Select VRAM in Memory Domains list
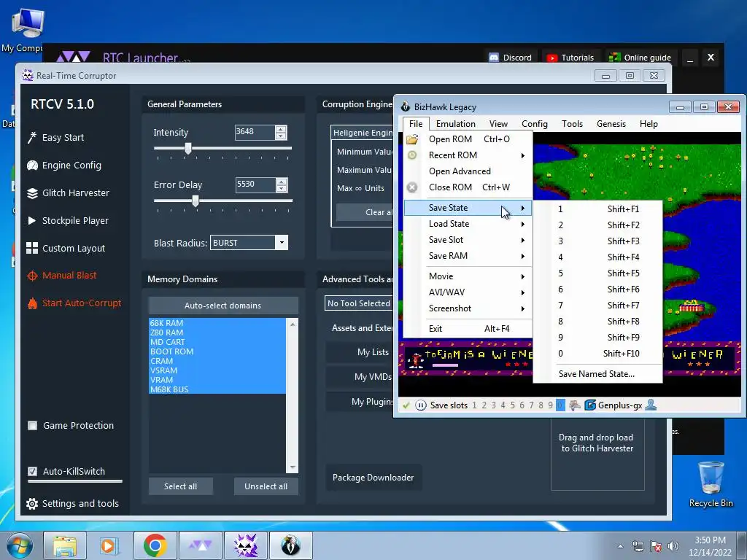This screenshot has height=560, width=747. pos(217,380)
